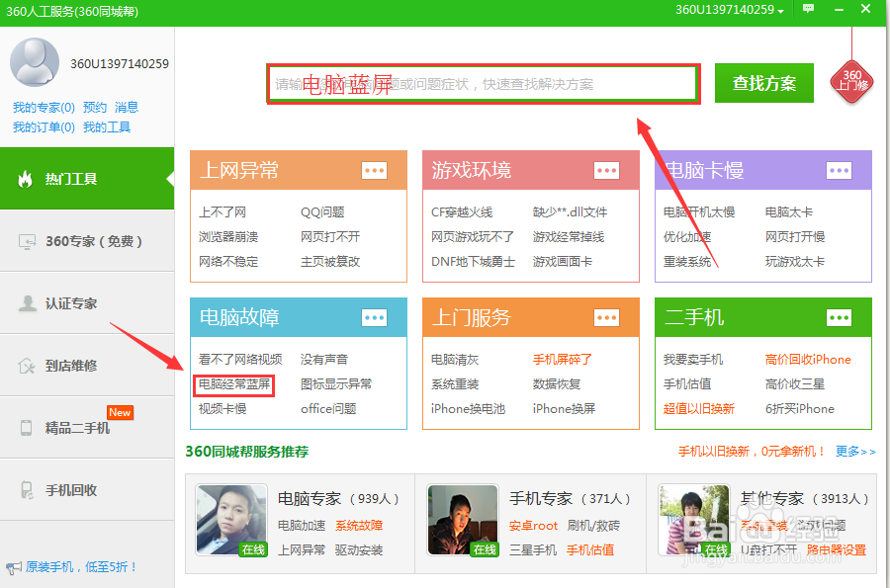890x588 pixels.
Task: Click 系统故障 under 电脑专家
Action: pyautogui.click(x=359, y=526)
